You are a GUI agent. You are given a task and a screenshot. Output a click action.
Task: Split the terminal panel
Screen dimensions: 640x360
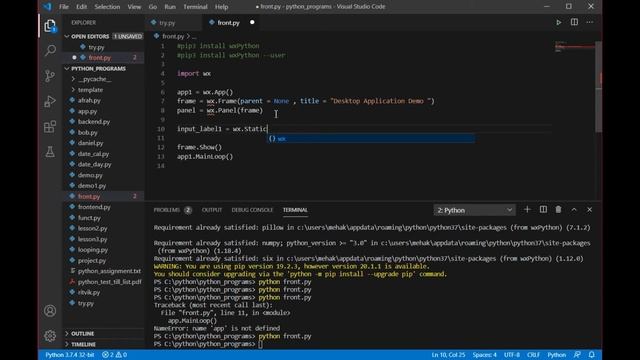coord(543,210)
